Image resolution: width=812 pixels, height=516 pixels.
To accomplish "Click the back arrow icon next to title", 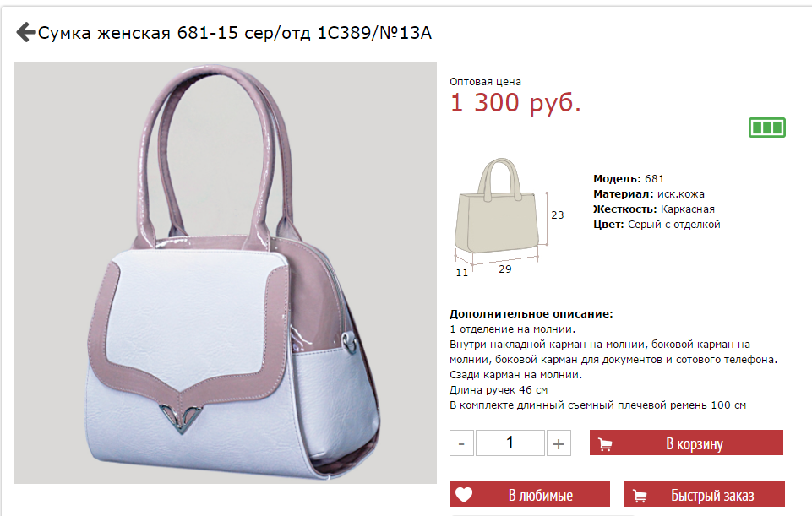I will pos(26,32).
